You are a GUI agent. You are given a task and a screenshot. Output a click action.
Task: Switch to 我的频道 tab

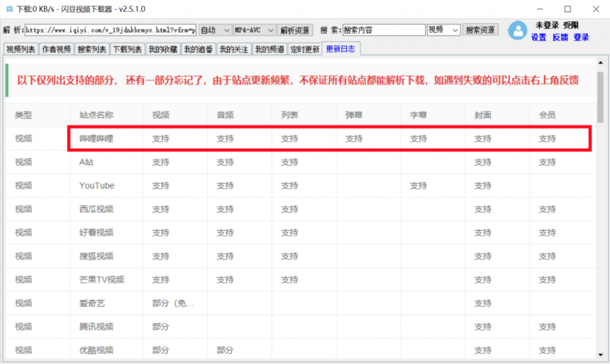click(270, 49)
